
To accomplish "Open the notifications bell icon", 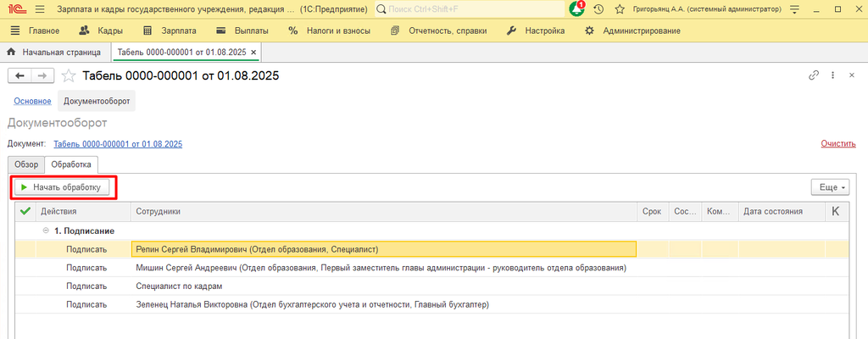I will tap(577, 9).
